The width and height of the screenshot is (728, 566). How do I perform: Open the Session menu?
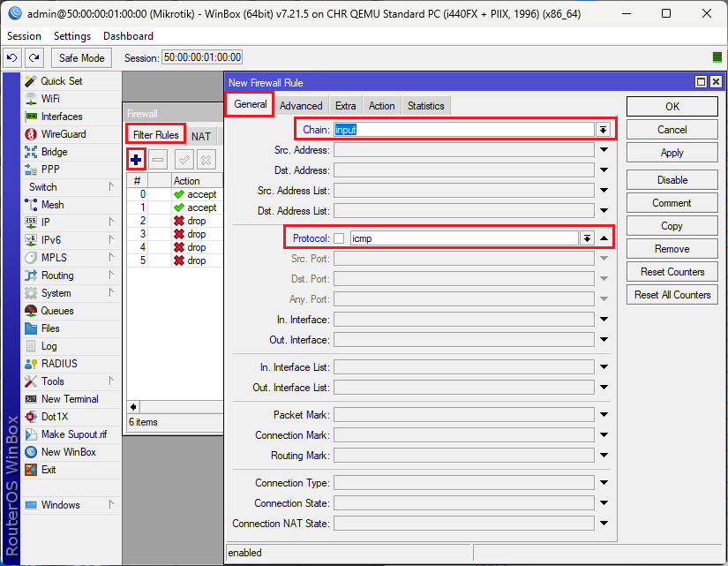pyautogui.click(x=24, y=36)
